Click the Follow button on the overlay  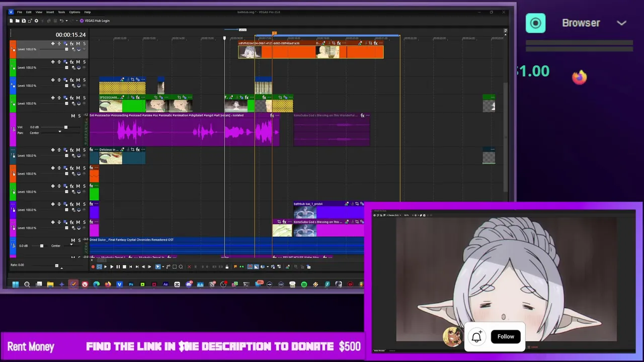coord(506,336)
